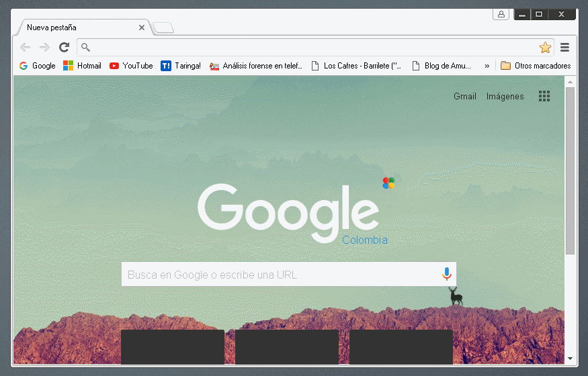Open Análisis forense en telef... bookmark
This screenshot has width=588, height=376.
[256, 66]
